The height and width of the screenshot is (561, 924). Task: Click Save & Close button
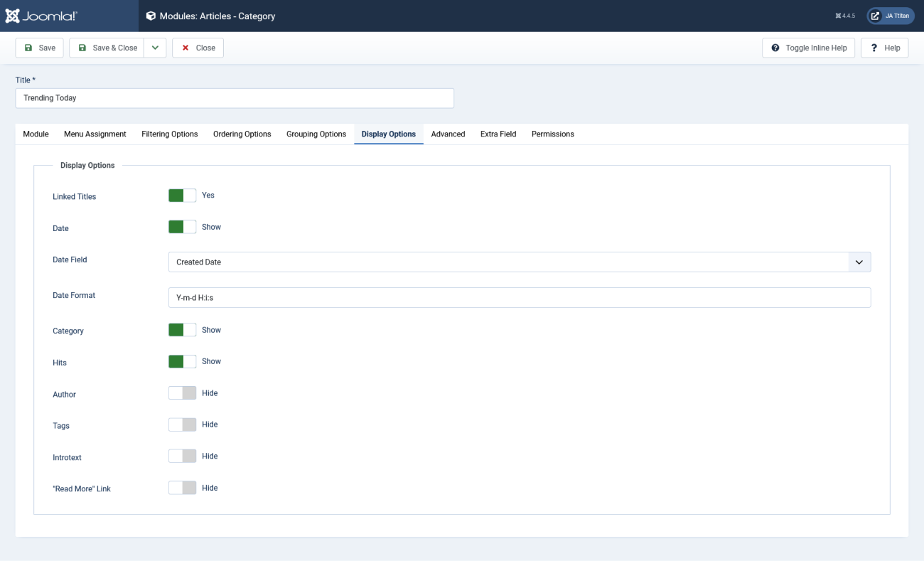pyautogui.click(x=107, y=48)
